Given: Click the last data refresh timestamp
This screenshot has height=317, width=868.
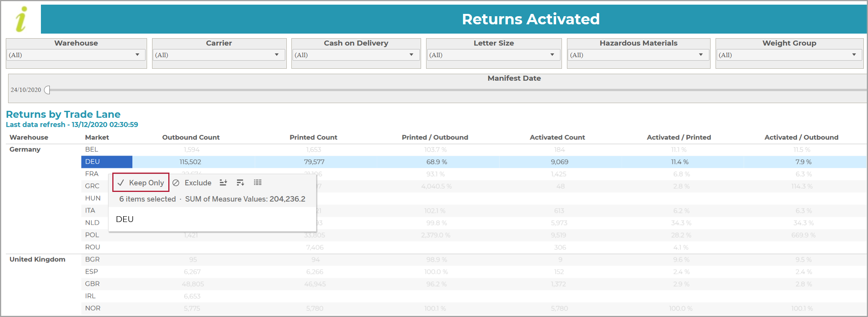Looking at the screenshot, I should [x=72, y=125].
